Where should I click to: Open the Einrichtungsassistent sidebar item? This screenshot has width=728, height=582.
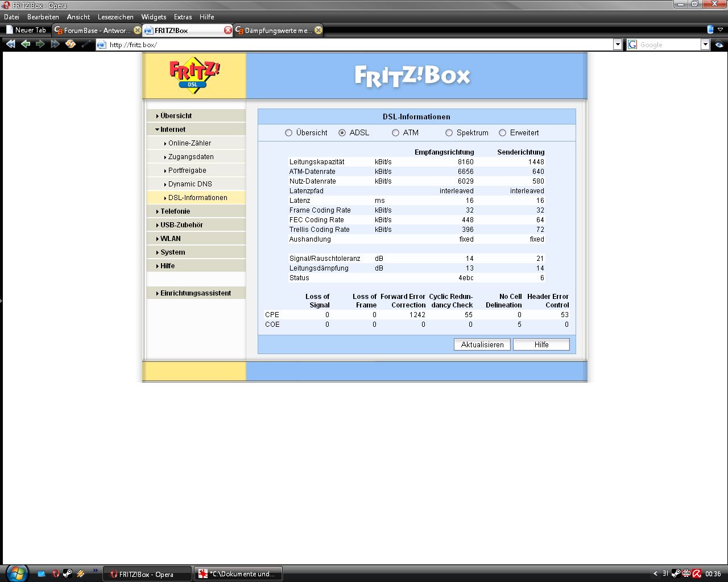tap(196, 293)
